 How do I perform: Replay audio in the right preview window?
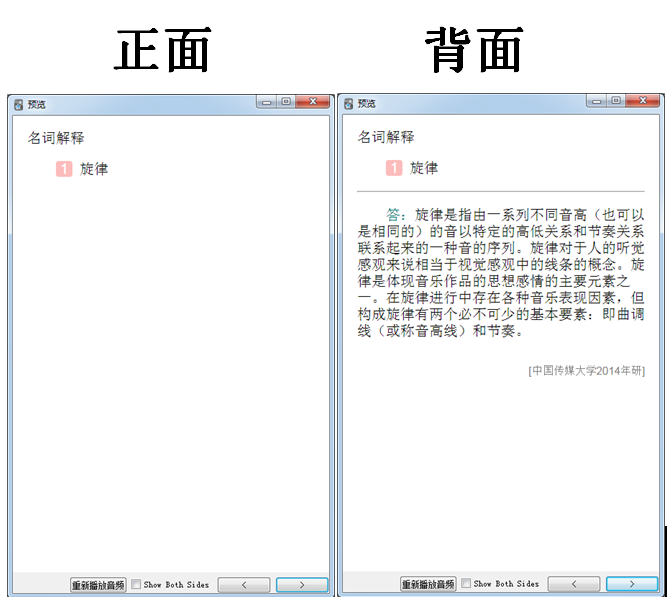tap(428, 584)
